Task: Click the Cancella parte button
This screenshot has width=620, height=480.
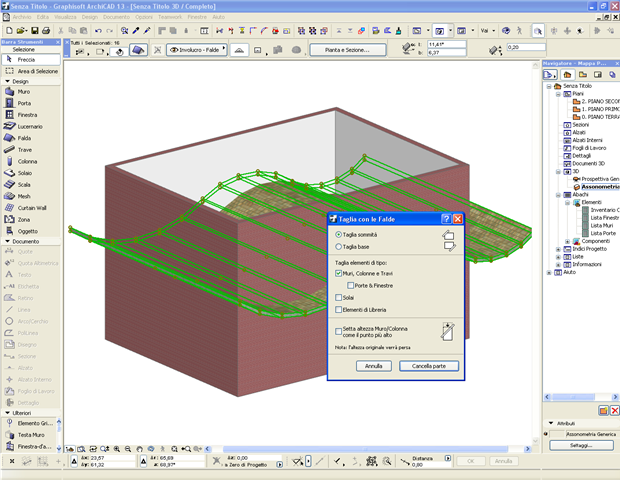Action: 429,366
